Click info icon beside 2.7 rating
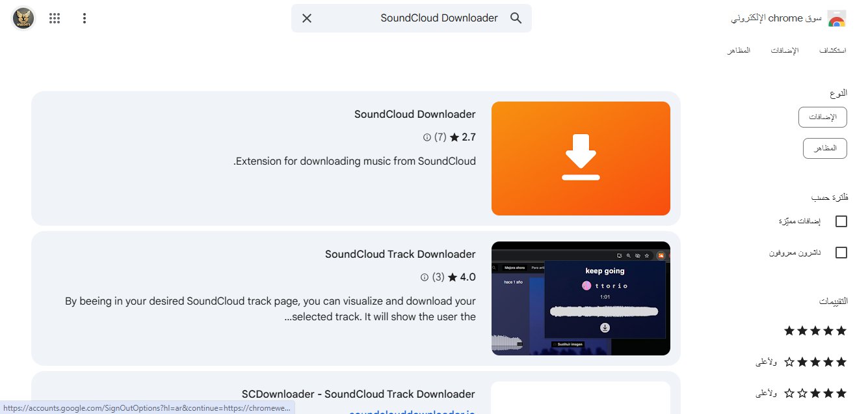This screenshot has height=414, width=868. [x=427, y=137]
